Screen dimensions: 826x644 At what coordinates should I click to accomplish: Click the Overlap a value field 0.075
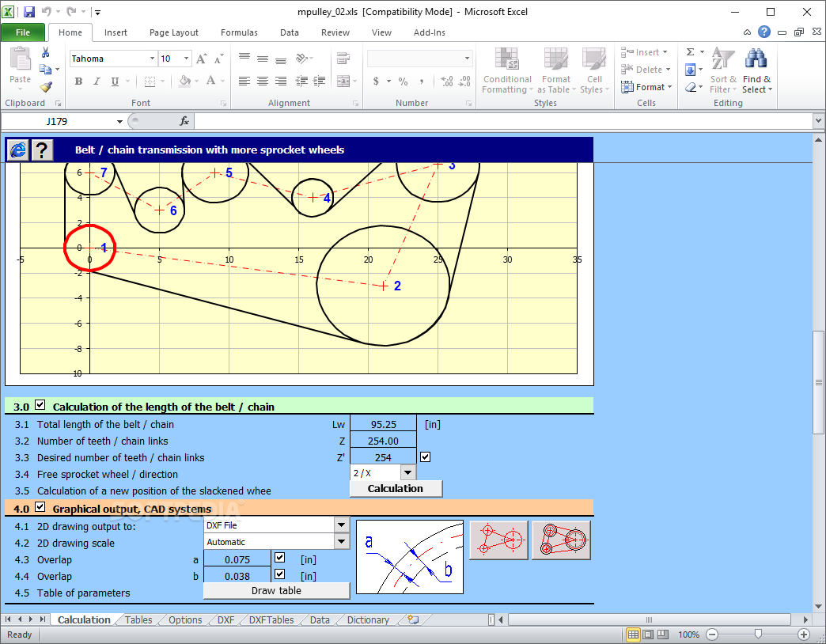pyautogui.click(x=237, y=559)
